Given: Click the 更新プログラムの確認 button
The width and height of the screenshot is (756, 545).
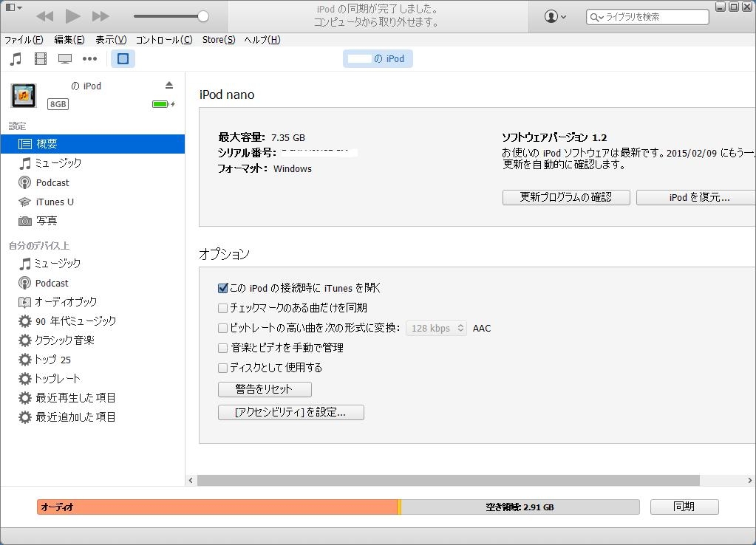Looking at the screenshot, I should [x=566, y=198].
